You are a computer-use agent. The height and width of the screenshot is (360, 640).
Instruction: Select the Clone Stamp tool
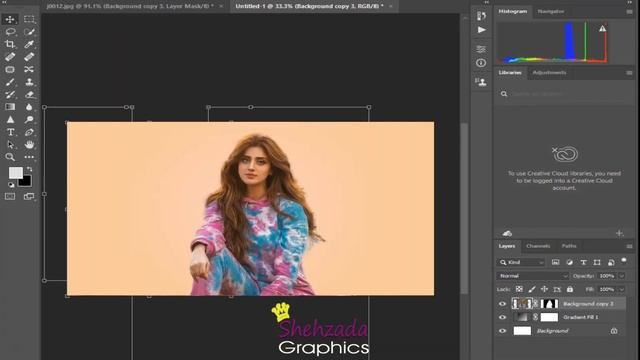tap(29, 82)
